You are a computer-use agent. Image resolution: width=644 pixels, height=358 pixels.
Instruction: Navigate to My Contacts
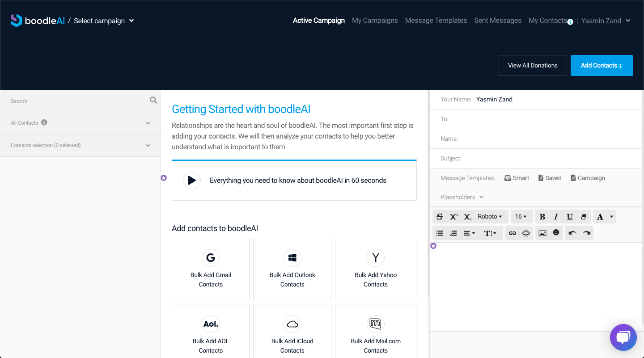[x=548, y=21]
